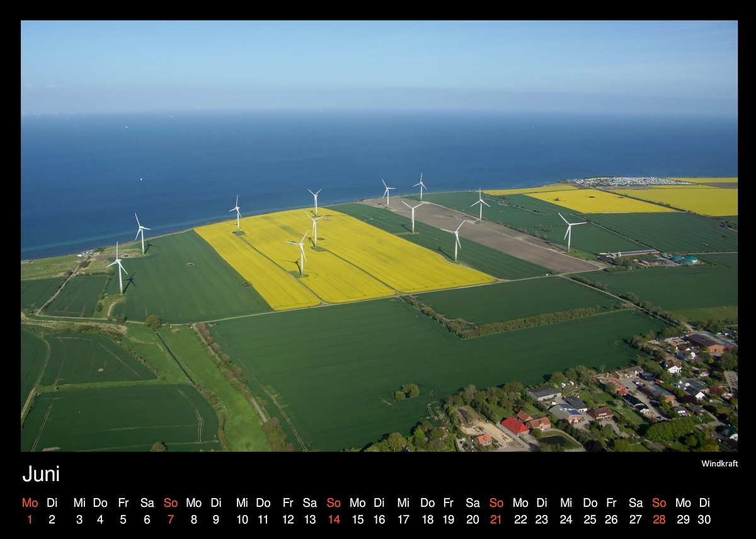The image size is (756, 539).
Task: Select date number 23
Action: (x=542, y=519)
